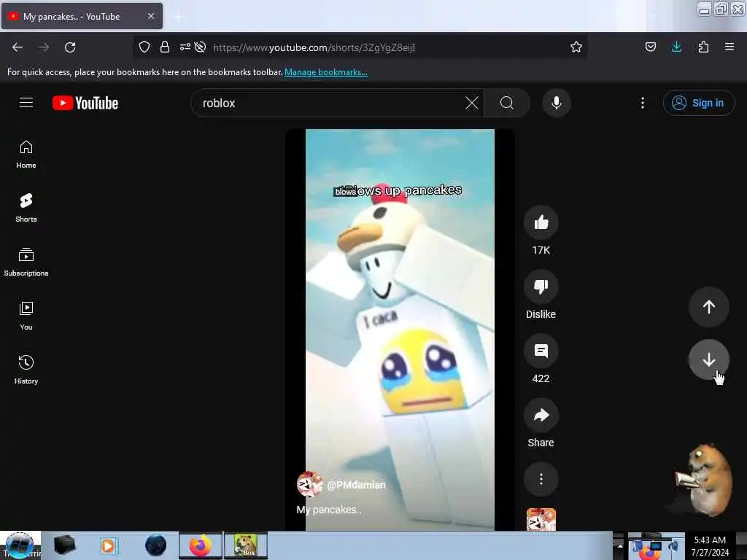
Task: Click the youtube.com address bar URL
Action: pyautogui.click(x=314, y=47)
